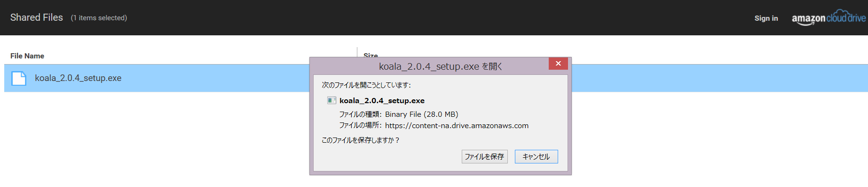Select koala_2.0.4_setup.exe in the file list
The height and width of the screenshot is (187, 868).
coord(78,78)
